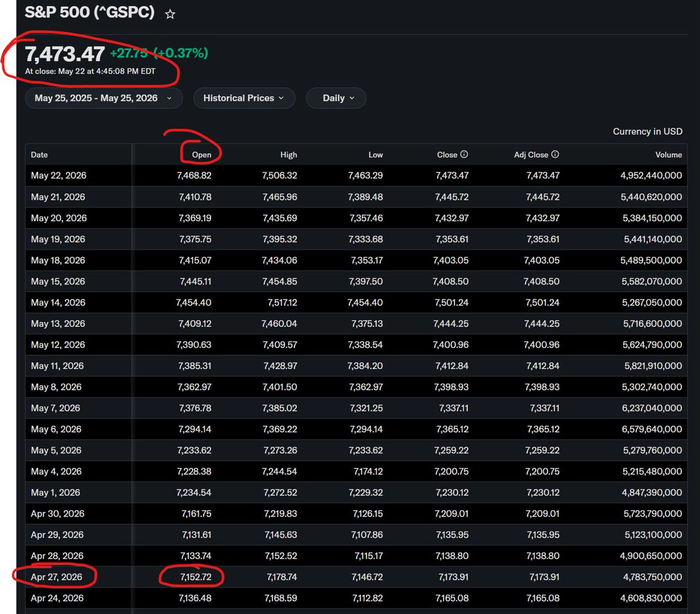Click the 7,174.12 low value
The height and width of the screenshot is (614, 700).
coord(368,472)
